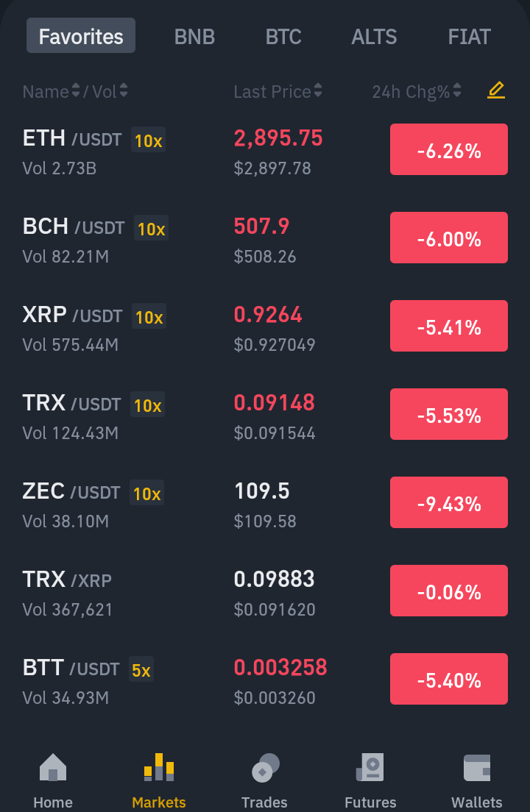Tap the 10x badge next to ETH/USDT

point(148,140)
